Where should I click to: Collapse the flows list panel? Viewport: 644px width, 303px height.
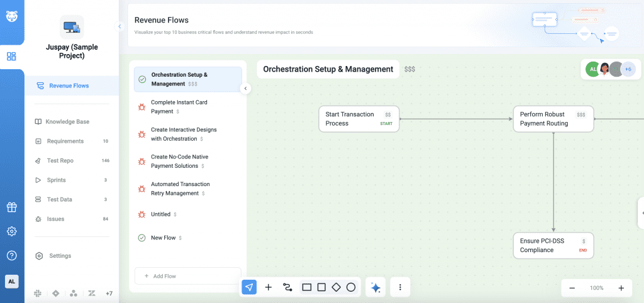[245, 89]
